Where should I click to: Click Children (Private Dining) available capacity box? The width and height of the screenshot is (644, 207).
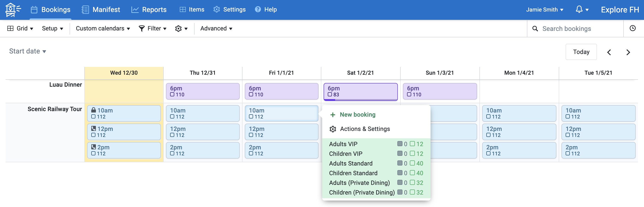click(x=412, y=192)
